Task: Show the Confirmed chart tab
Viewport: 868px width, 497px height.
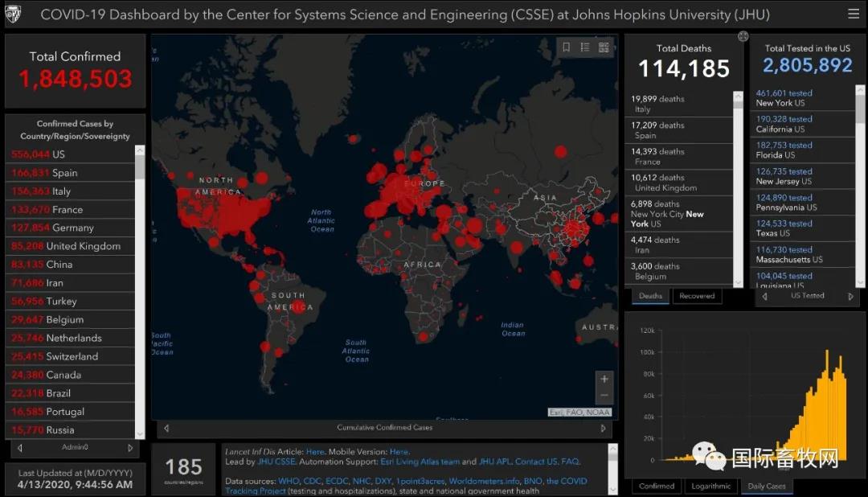Action: (657, 486)
